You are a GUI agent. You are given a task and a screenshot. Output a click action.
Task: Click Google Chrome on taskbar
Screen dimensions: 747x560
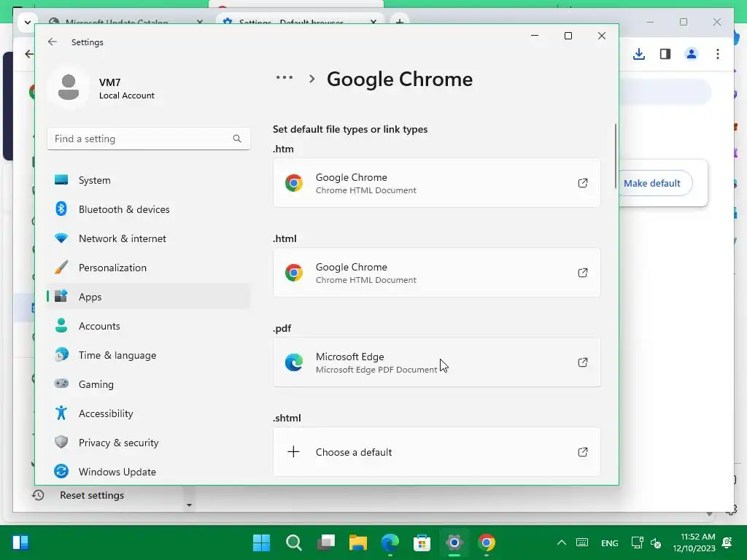point(487,542)
